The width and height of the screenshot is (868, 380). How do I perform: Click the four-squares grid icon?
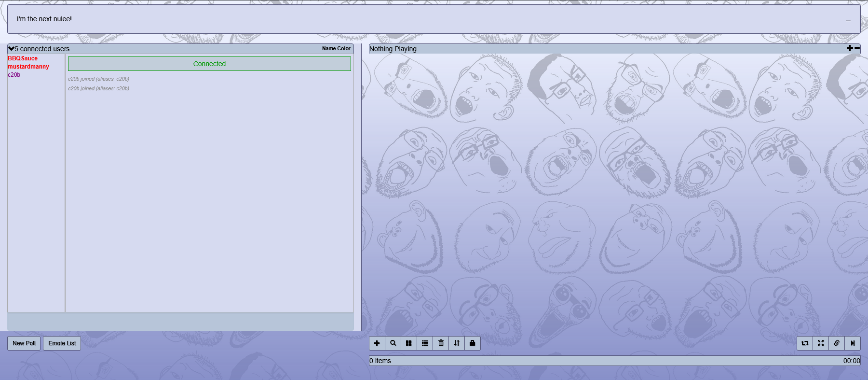pyautogui.click(x=409, y=343)
